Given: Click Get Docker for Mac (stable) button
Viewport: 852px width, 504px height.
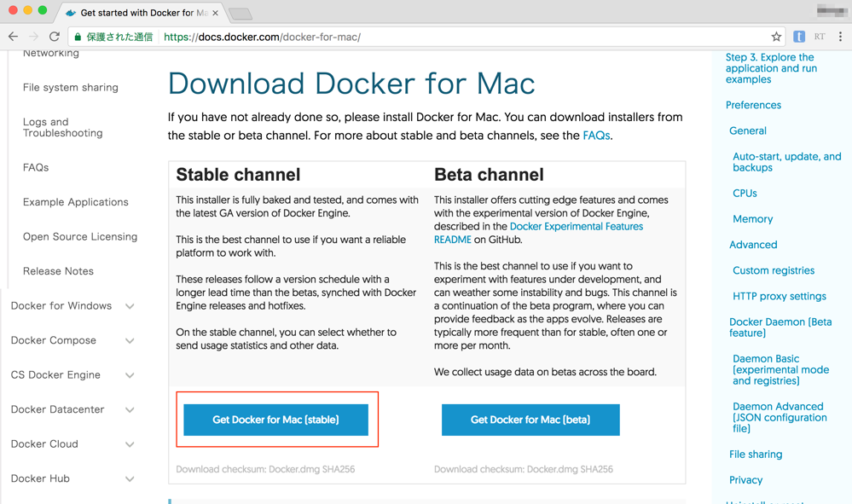Looking at the screenshot, I should [275, 420].
